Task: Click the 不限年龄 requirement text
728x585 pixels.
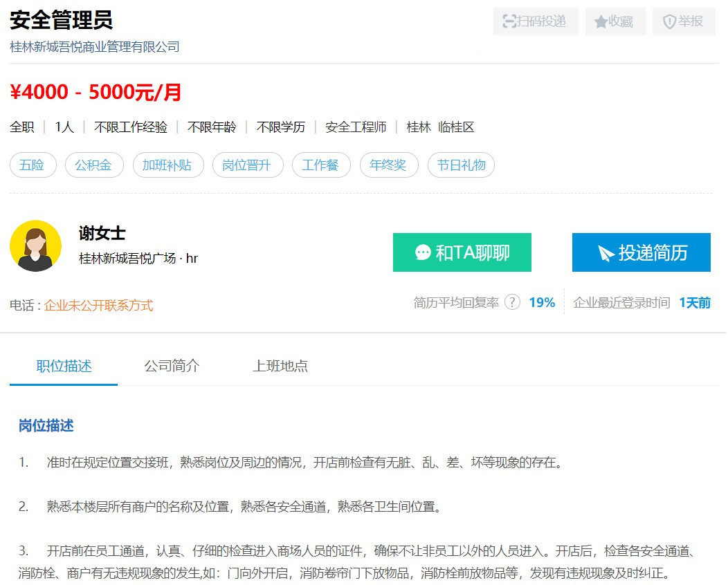Action: click(x=212, y=127)
